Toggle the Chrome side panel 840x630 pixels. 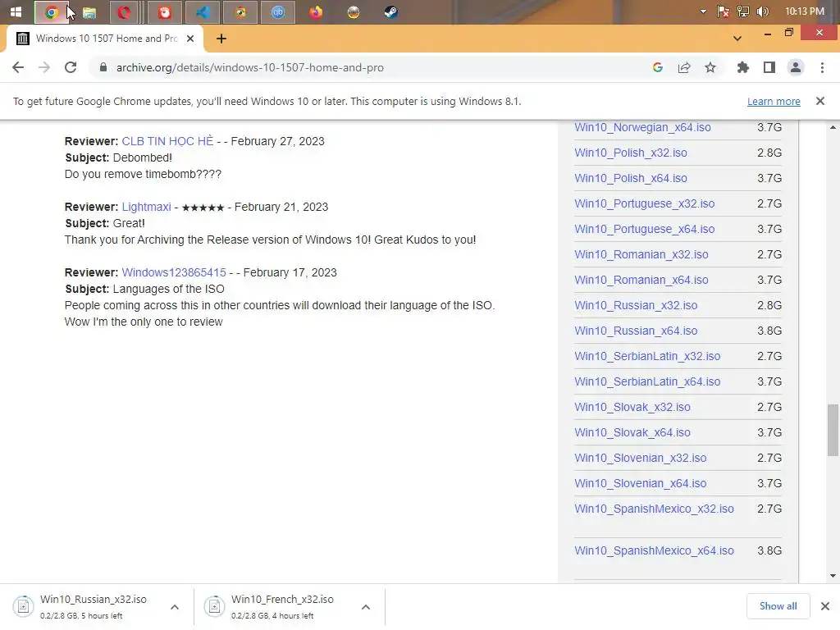(x=769, y=67)
